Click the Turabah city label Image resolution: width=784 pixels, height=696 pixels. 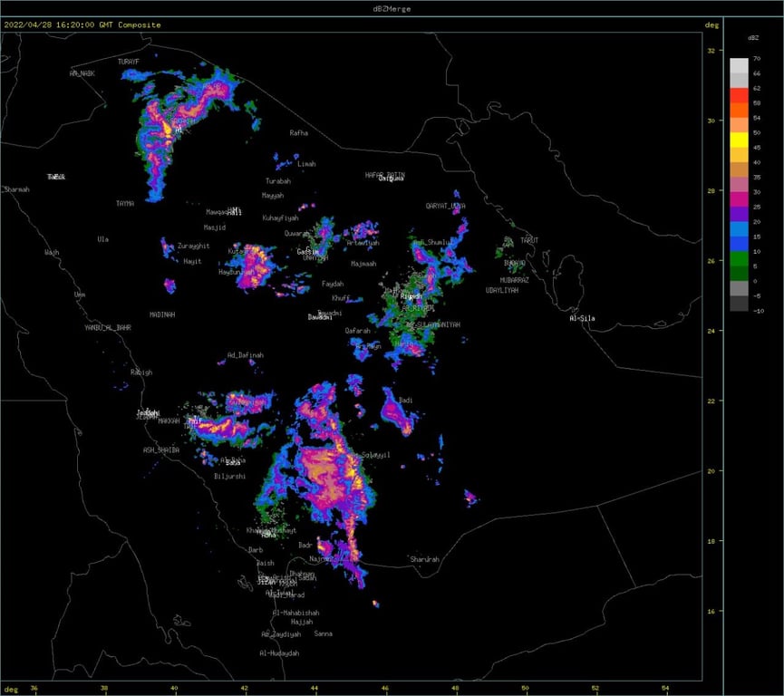coord(278,181)
